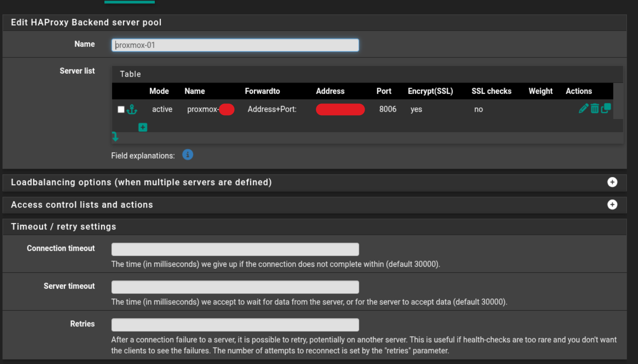Click the Actions column header
This screenshot has height=364, width=638.
tap(578, 91)
